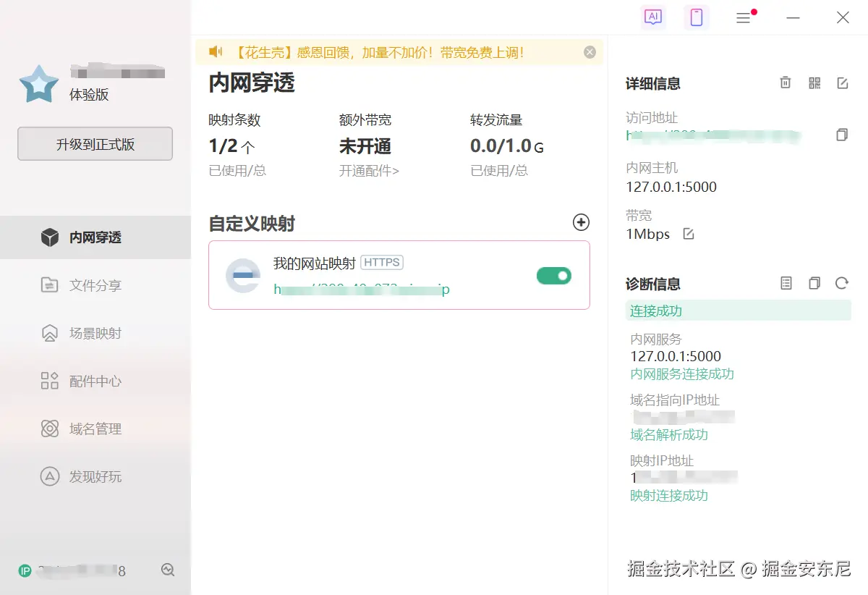The height and width of the screenshot is (595, 868).
Task: Open the diagnostic log list icon
Action: [x=786, y=283]
